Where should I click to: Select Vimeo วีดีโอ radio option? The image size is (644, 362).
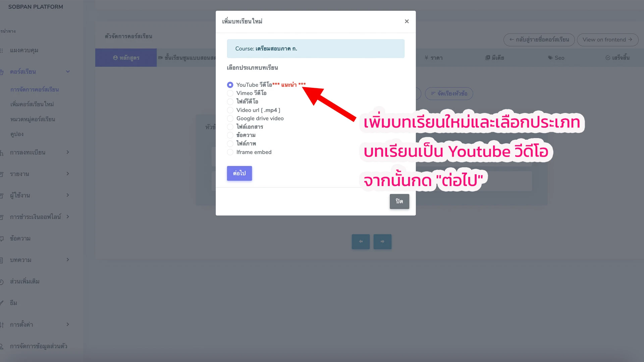pyautogui.click(x=230, y=93)
